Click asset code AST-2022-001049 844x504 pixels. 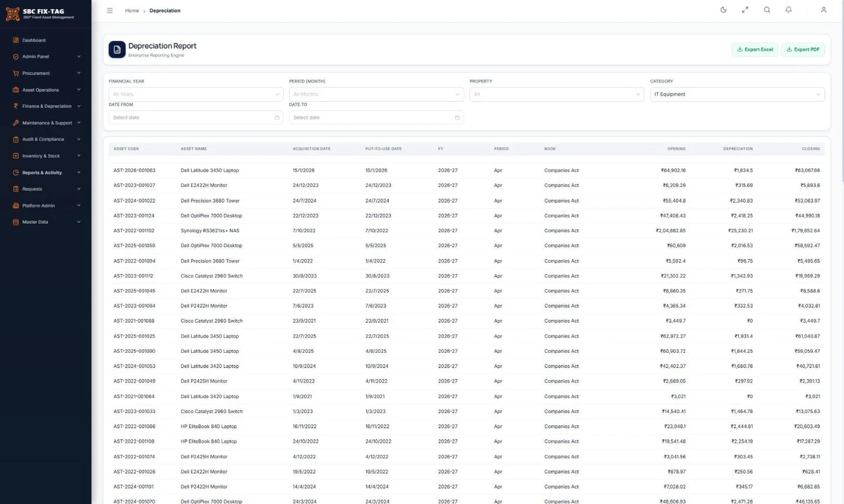click(134, 382)
